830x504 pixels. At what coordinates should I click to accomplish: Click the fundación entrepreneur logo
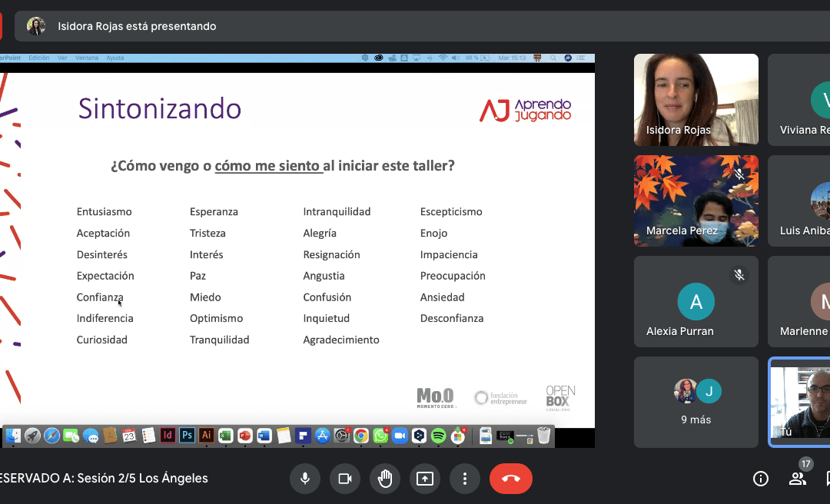click(501, 398)
